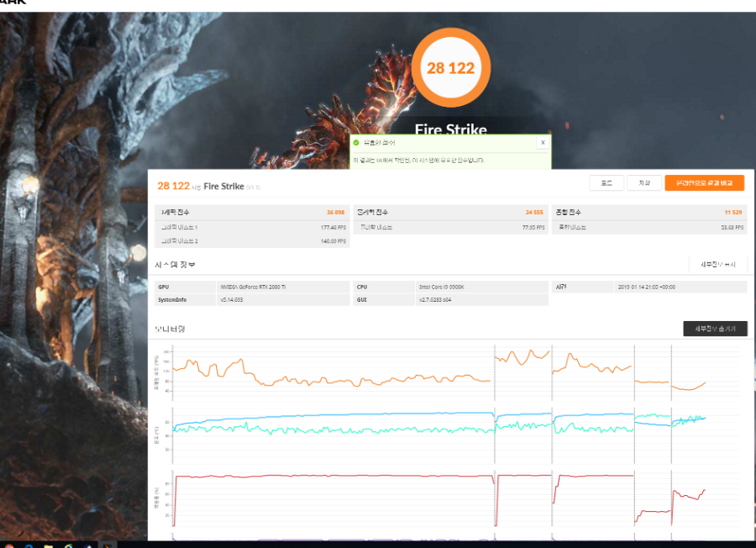Click the orange 28 122 score circle
756x548 pixels.
pos(450,68)
